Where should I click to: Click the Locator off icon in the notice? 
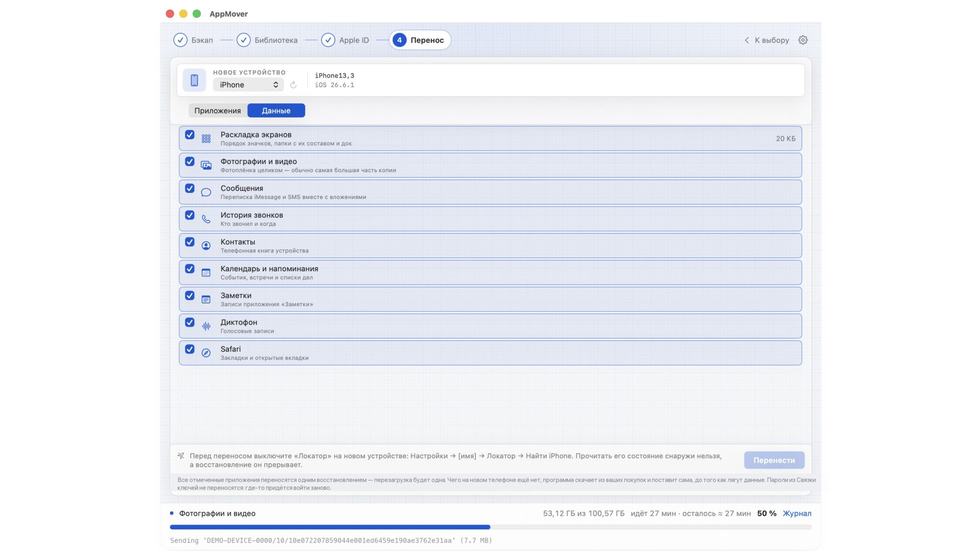click(181, 456)
